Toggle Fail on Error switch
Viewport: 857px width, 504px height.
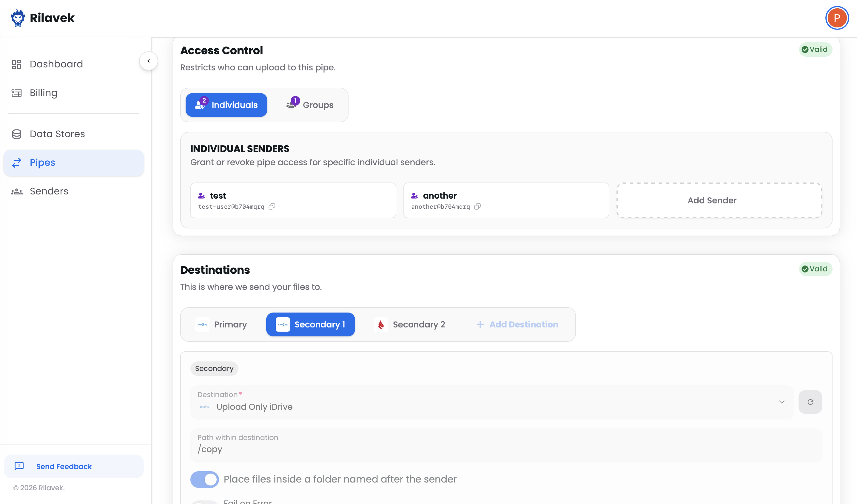click(x=205, y=502)
